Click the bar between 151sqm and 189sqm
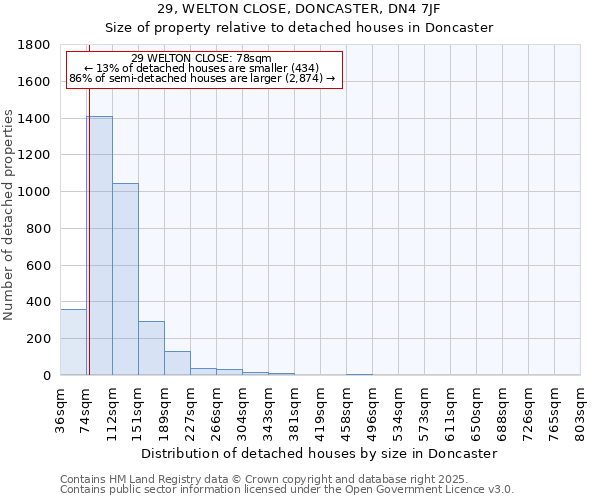The height and width of the screenshot is (500, 600). 151,348
